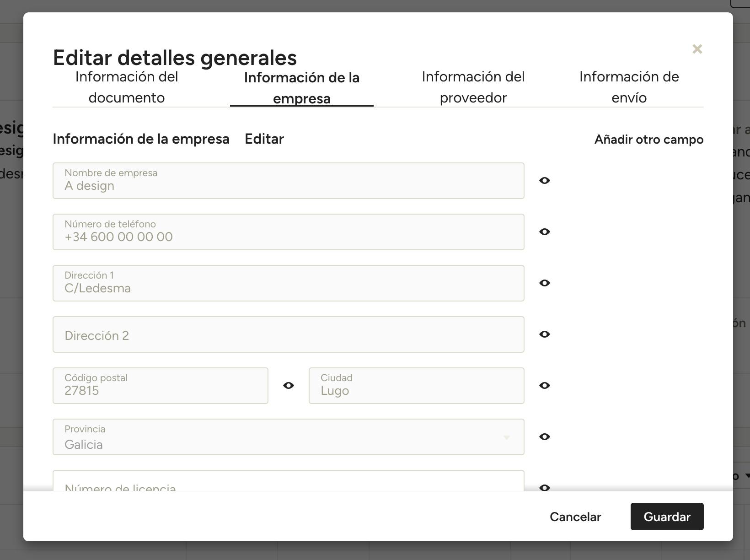Focus the Dirección 2 input field
This screenshot has height=560, width=750.
click(x=288, y=335)
